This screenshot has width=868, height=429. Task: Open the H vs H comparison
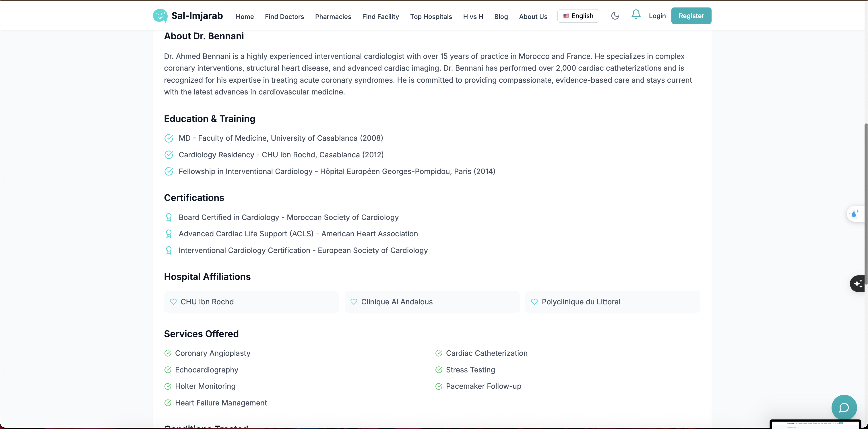[473, 17]
